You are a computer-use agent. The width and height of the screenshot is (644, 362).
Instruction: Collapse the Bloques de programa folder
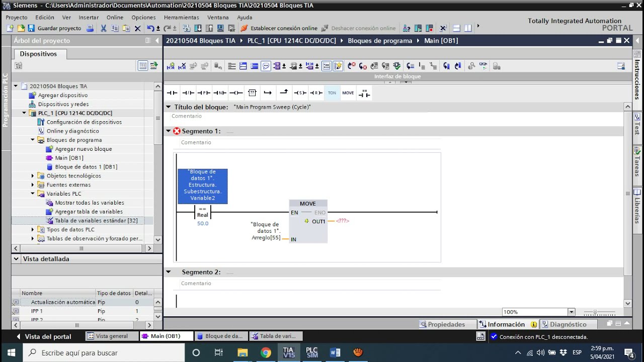tap(33, 140)
